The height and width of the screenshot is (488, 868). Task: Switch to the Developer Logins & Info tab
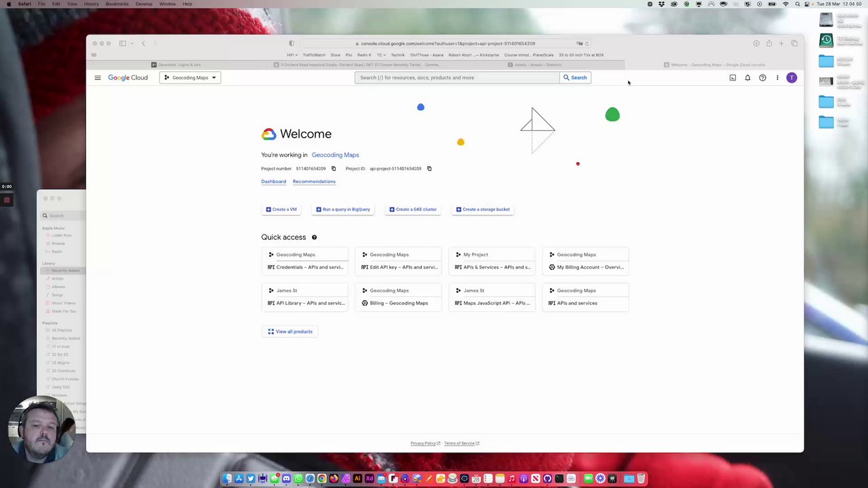(x=176, y=65)
